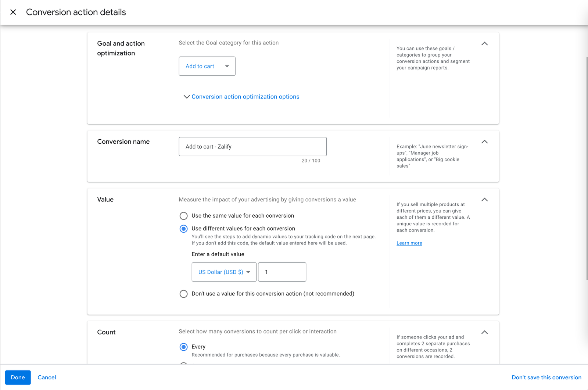The image size is (588, 390).
Task: Click the Cancel button
Action: click(47, 378)
